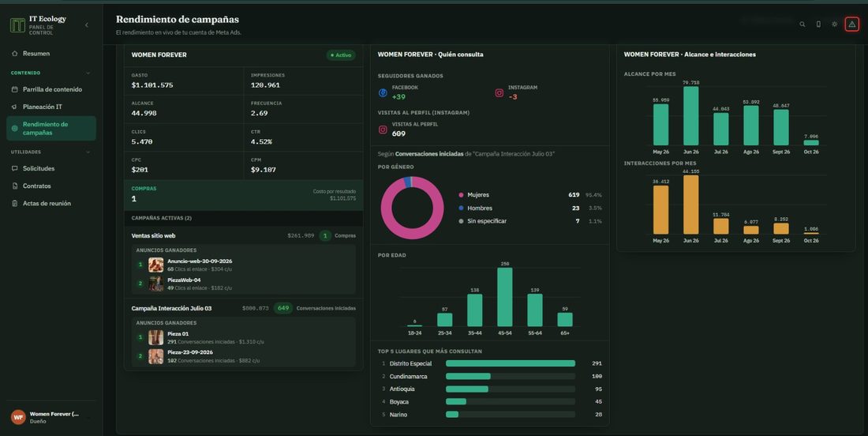Click the May 26 reach bar in Alcance chart
This screenshot has width=868, height=436.
[x=661, y=125]
